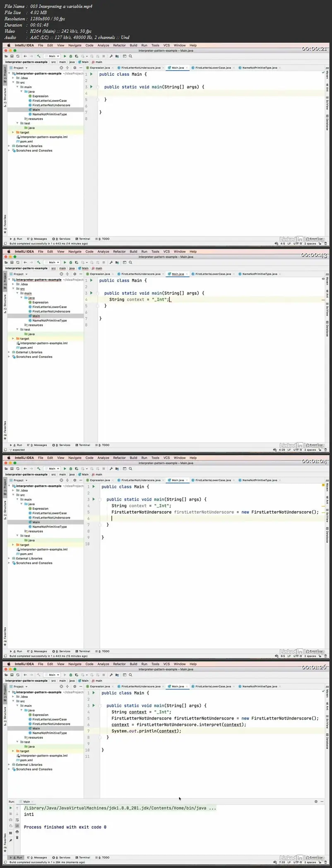
Task: Select Main tab in Run panel header
Action: click(x=26, y=801)
